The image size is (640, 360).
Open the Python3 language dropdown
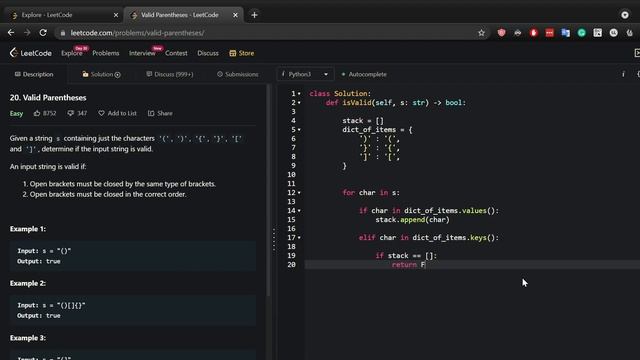[305, 74]
